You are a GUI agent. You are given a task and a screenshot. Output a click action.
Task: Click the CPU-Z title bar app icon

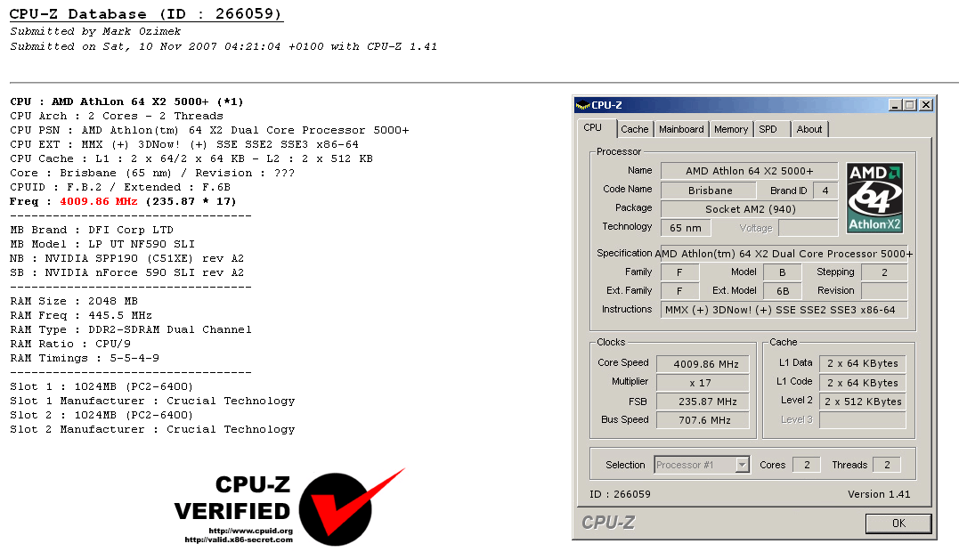[582, 104]
